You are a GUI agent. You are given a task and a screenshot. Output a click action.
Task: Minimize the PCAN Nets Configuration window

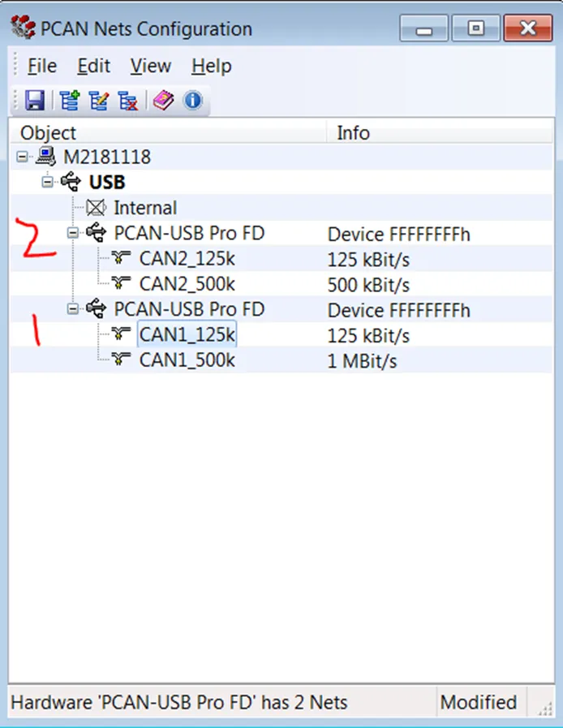423,28
